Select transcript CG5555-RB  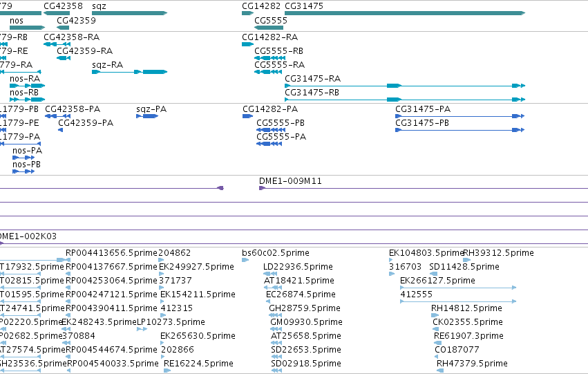pos(278,51)
